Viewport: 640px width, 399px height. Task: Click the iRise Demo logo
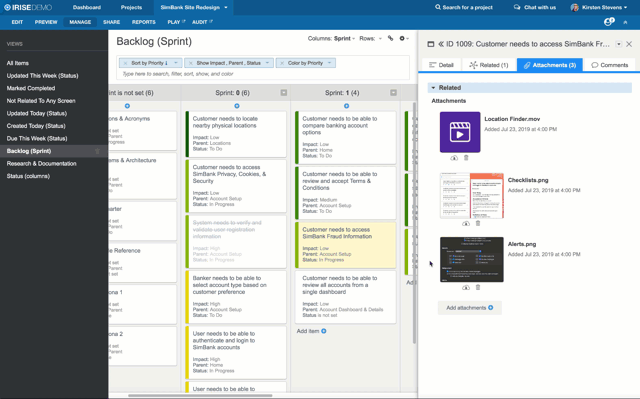pyautogui.click(x=28, y=7)
